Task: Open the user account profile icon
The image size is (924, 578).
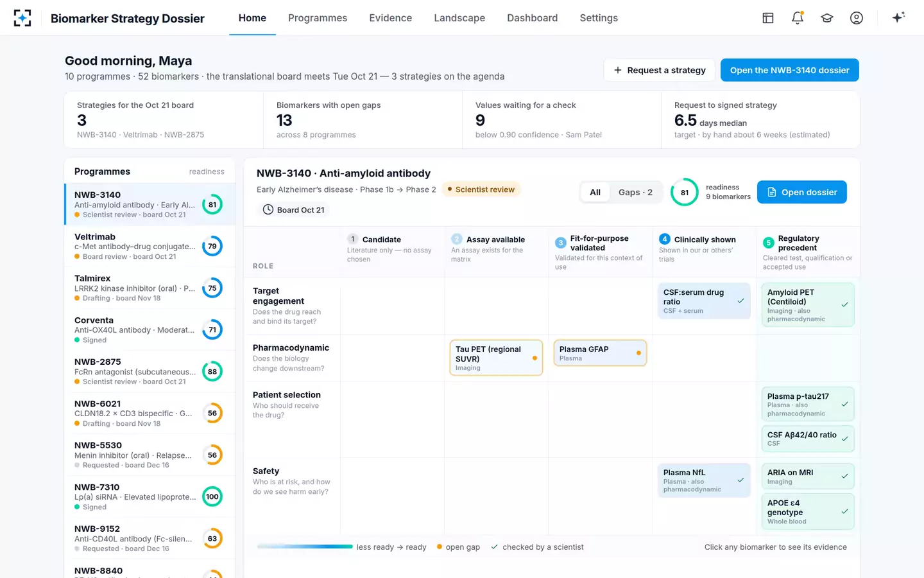Action: [857, 18]
